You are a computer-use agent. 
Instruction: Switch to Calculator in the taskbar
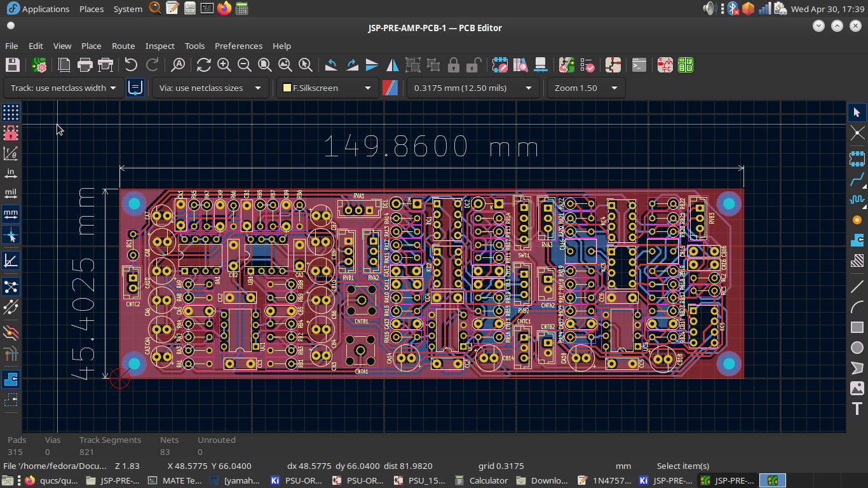pos(482,480)
